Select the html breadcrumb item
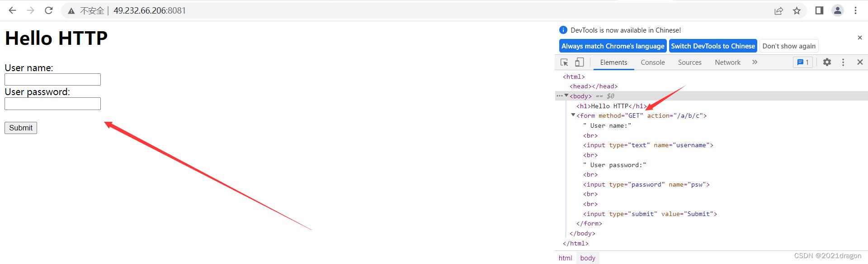Viewport: 868px width, 264px height. click(x=565, y=258)
